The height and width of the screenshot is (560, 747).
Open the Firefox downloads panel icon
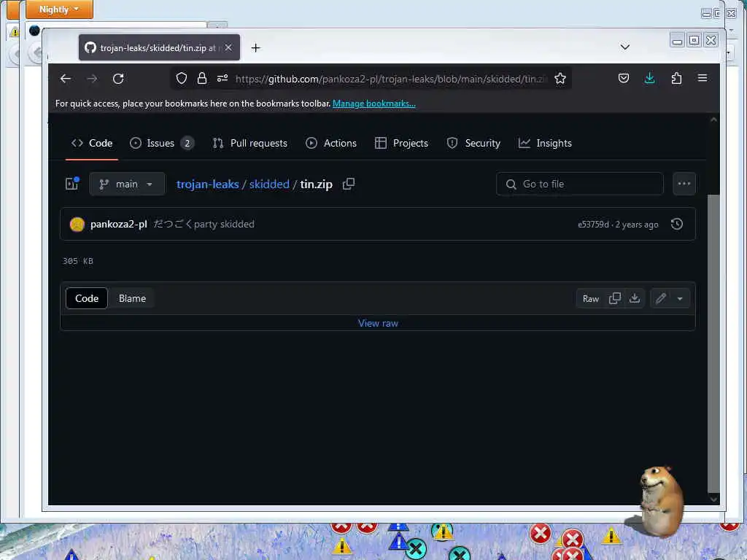(x=649, y=78)
